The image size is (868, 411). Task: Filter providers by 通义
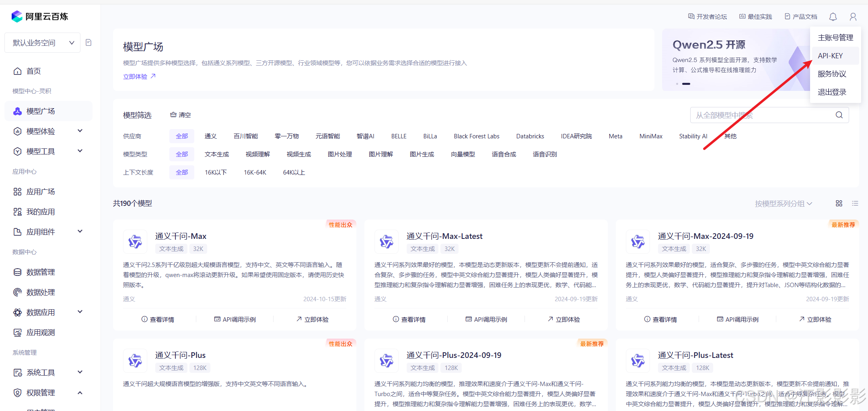pos(211,136)
